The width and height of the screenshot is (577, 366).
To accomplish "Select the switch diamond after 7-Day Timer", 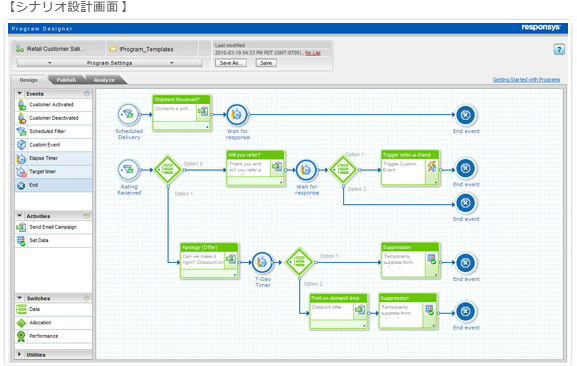I will [x=299, y=262].
